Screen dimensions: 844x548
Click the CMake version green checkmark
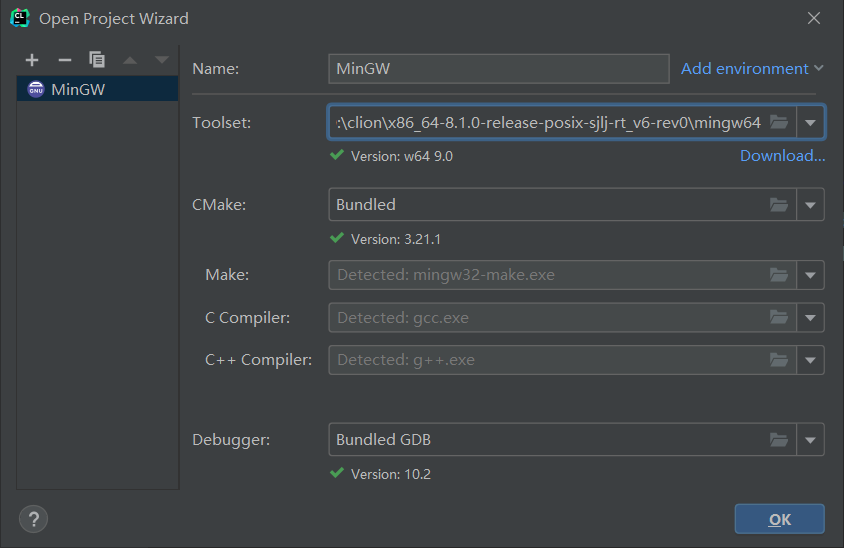point(337,238)
